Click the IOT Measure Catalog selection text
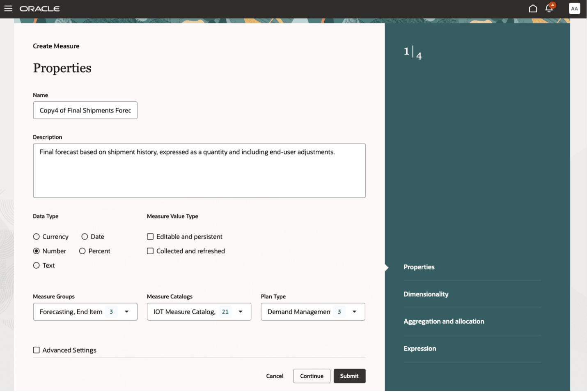Image resolution: width=587 pixels, height=392 pixels. [184, 312]
